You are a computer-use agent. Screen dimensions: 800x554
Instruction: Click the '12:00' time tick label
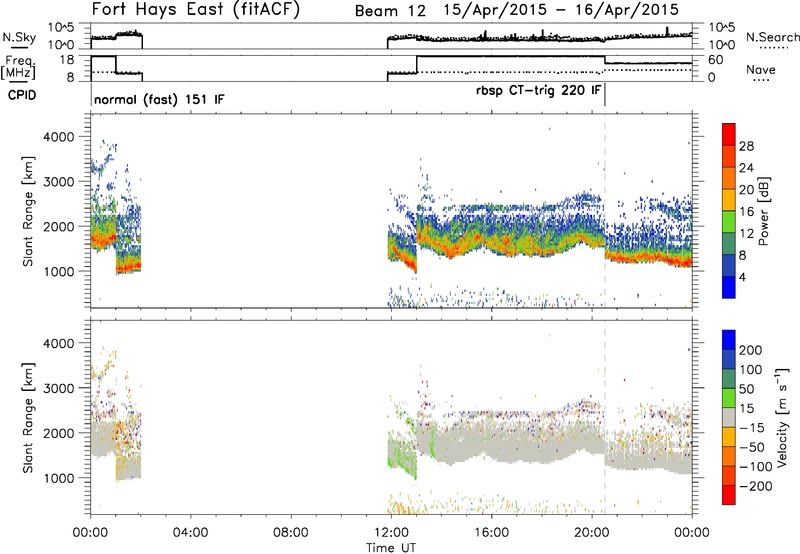coord(391,533)
